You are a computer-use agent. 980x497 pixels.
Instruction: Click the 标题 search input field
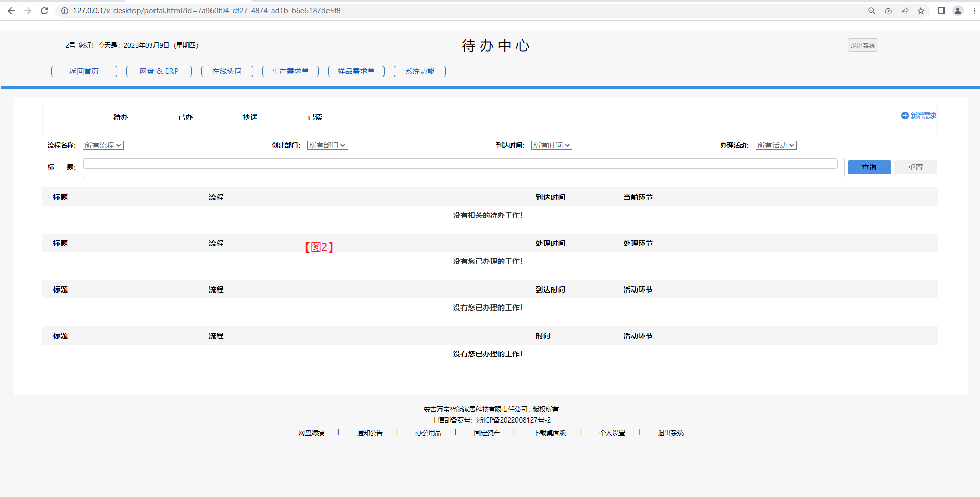(460, 164)
